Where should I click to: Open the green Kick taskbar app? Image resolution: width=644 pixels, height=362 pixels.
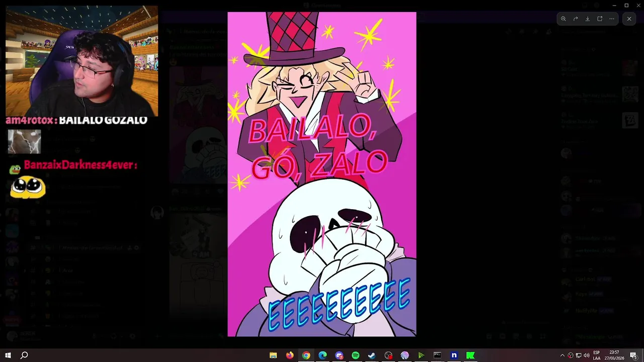(470, 355)
